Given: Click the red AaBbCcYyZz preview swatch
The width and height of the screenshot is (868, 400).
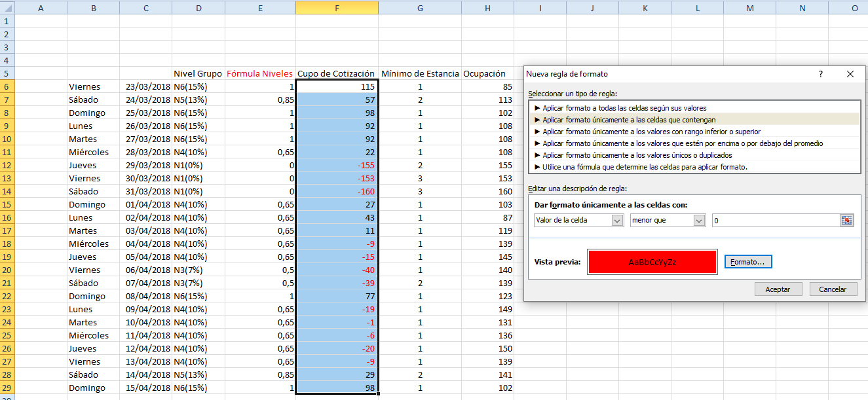Looking at the screenshot, I should [x=652, y=262].
